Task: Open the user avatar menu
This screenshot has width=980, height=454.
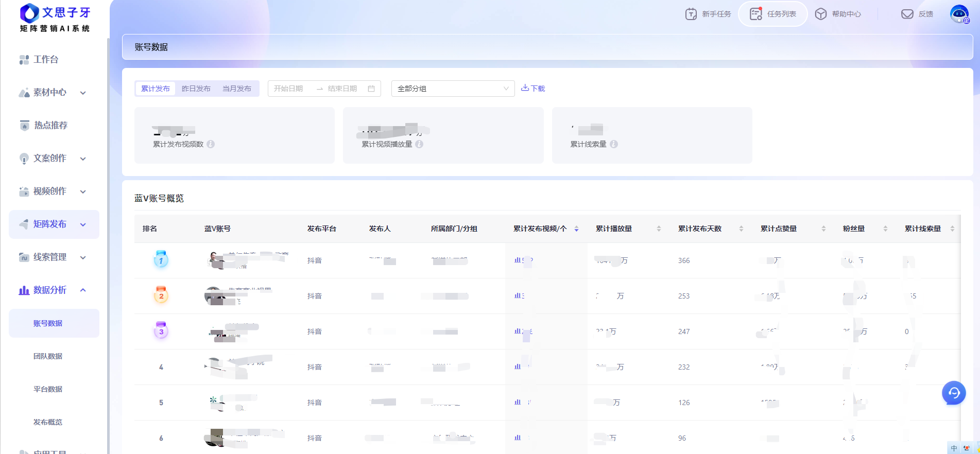Action: [960, 14]
